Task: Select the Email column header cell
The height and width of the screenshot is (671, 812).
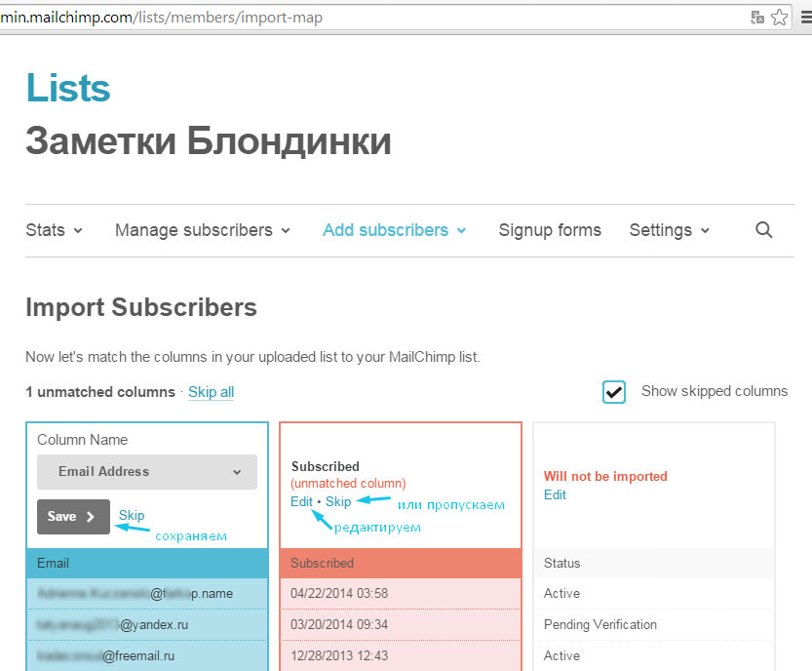Action: point(147,563)
